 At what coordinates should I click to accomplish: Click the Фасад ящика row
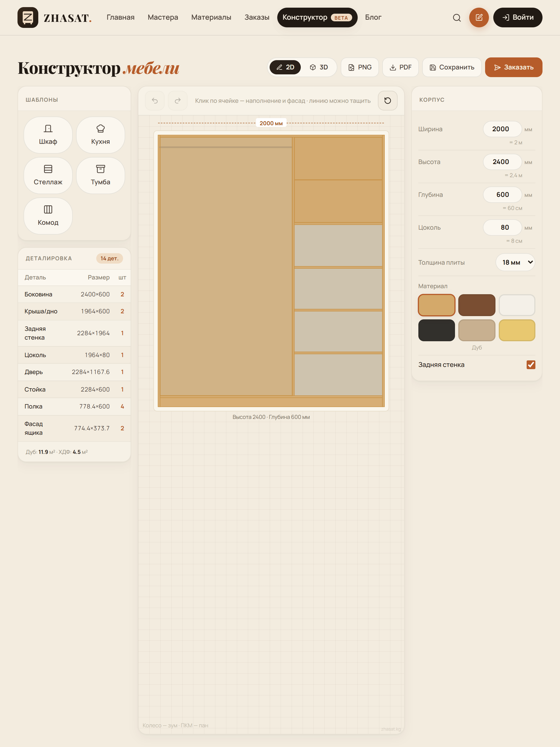(x=74, y=428)
